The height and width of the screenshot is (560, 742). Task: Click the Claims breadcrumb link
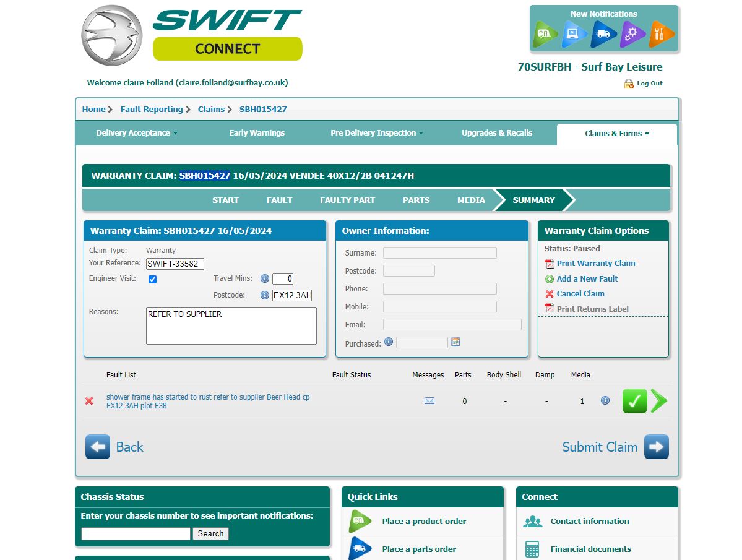click(211, 110)
